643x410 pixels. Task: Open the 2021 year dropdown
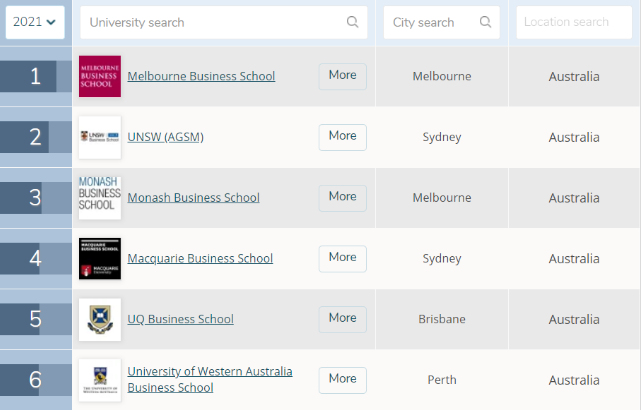point(35,21)
